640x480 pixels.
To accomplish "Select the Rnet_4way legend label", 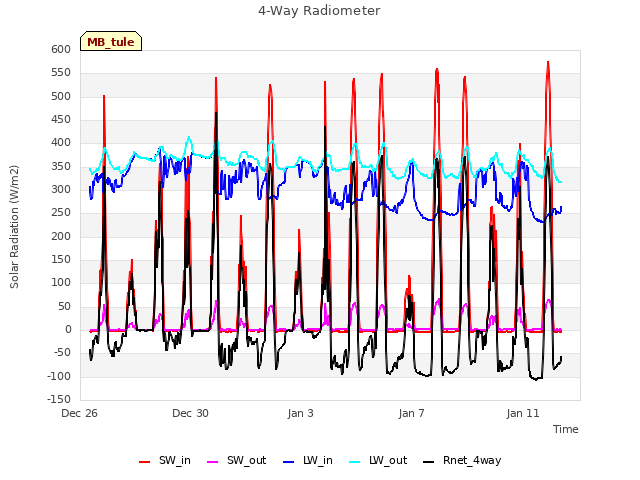I will 472,460.
